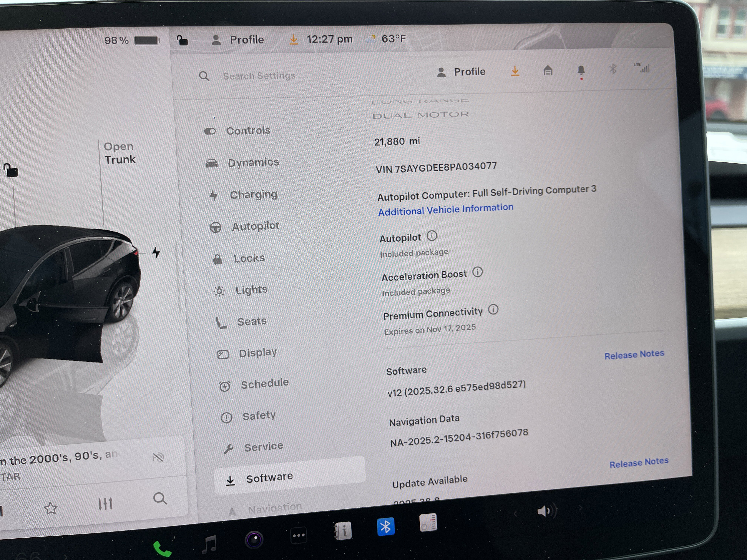747x560 pixels.
Task: Open the Bluetooth app in dock
Action: click(x=385, y=527)
